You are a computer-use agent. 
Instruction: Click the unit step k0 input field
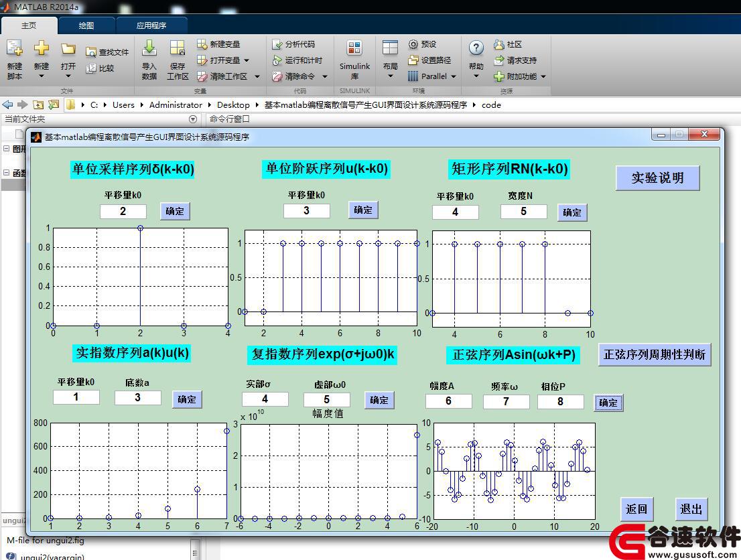tap(306, 211)
